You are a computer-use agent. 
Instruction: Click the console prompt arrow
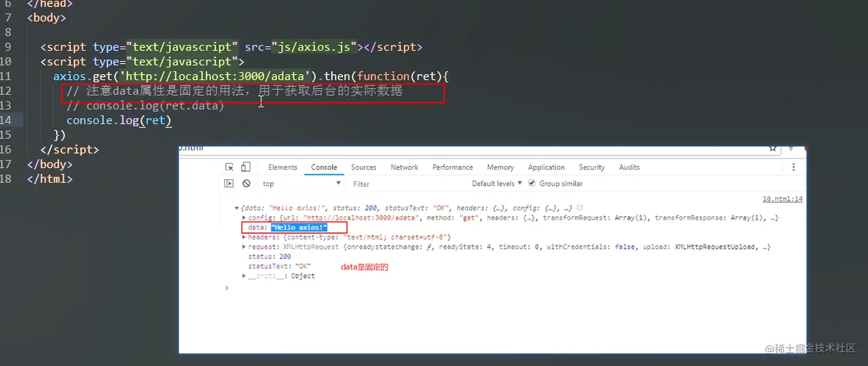pyautogui.click(x=227, y=287)
